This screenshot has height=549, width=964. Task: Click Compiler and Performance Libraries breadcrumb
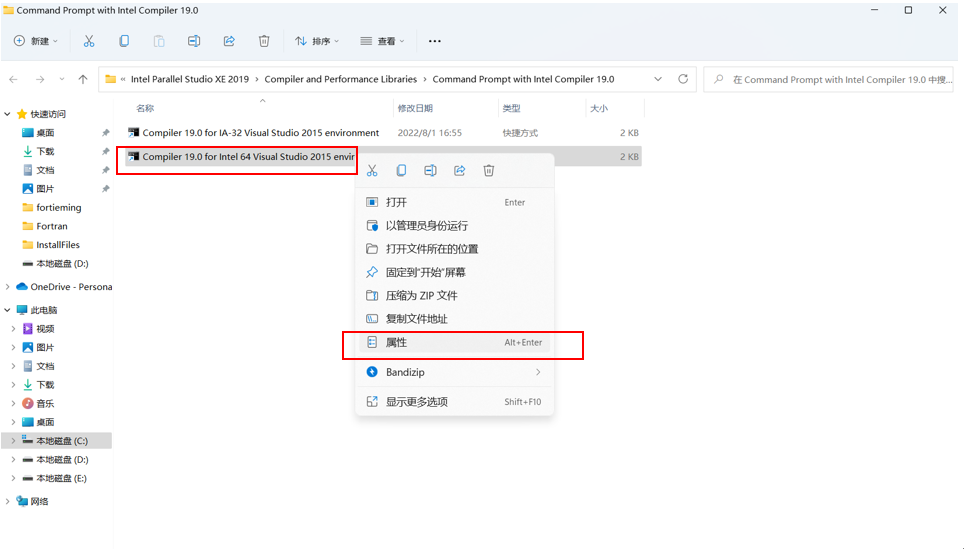coord(341,79)
